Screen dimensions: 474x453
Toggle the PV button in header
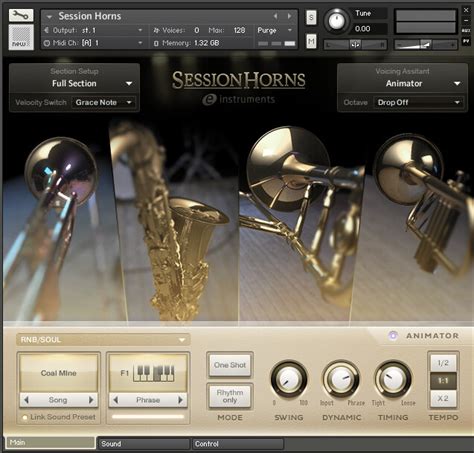point(466,41)
